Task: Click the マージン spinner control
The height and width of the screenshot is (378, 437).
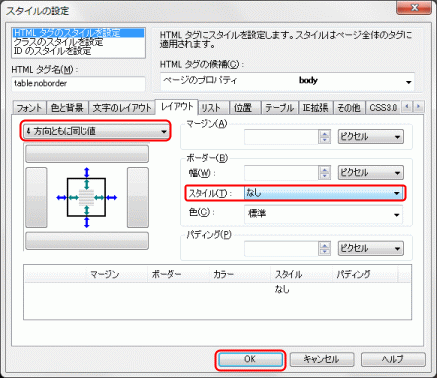Action: tap(324, 137)
